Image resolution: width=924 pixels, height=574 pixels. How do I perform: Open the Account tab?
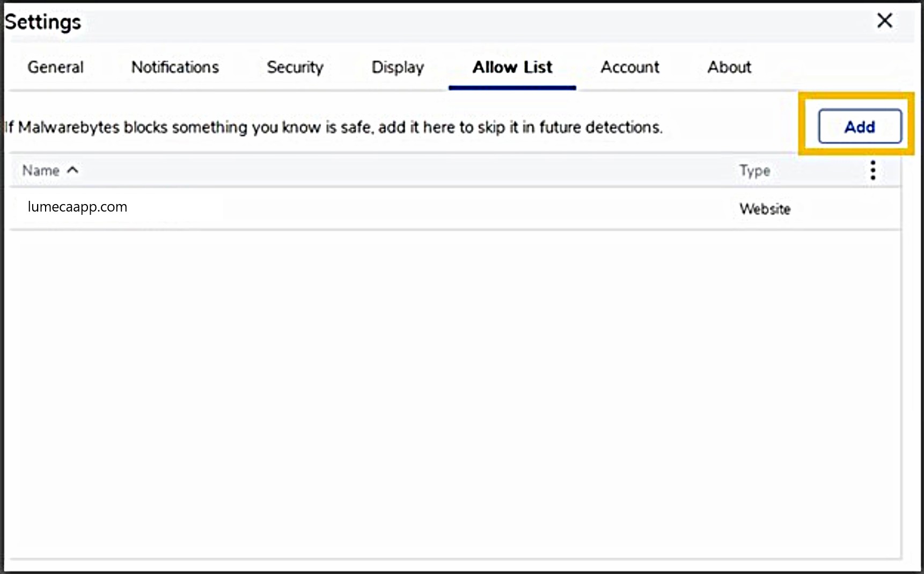(x=629, y=67)
